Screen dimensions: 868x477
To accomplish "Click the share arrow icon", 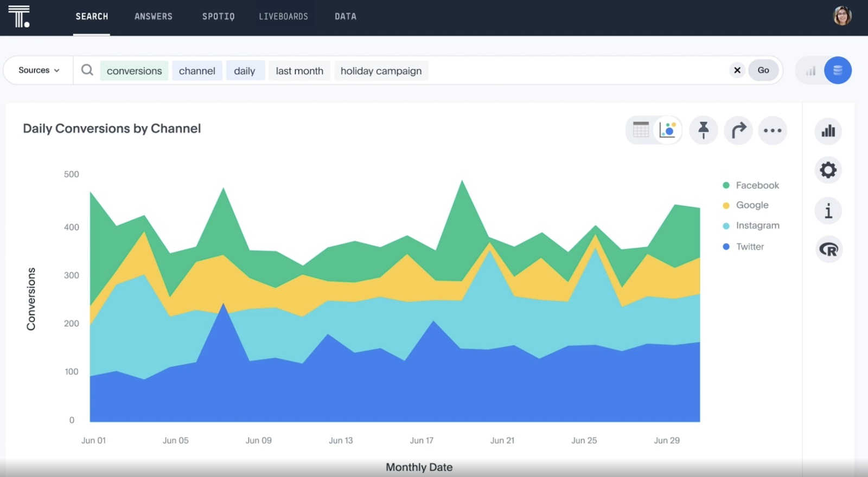I will point(738,130).
